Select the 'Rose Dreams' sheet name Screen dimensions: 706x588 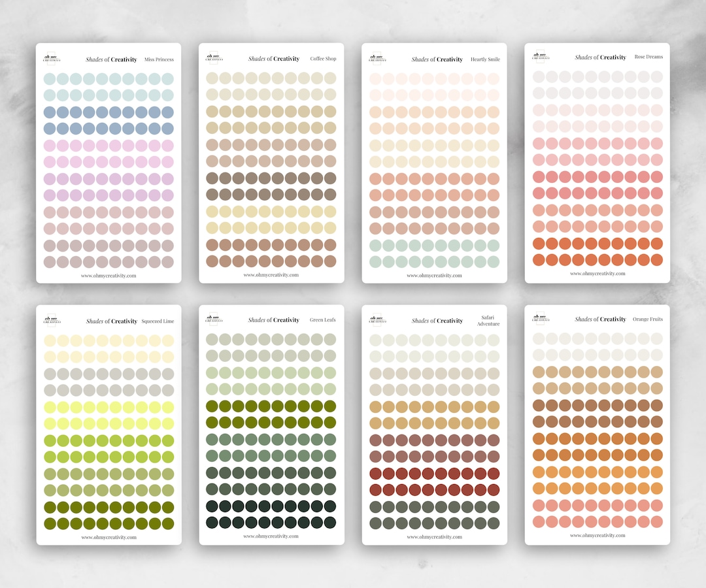649,57
